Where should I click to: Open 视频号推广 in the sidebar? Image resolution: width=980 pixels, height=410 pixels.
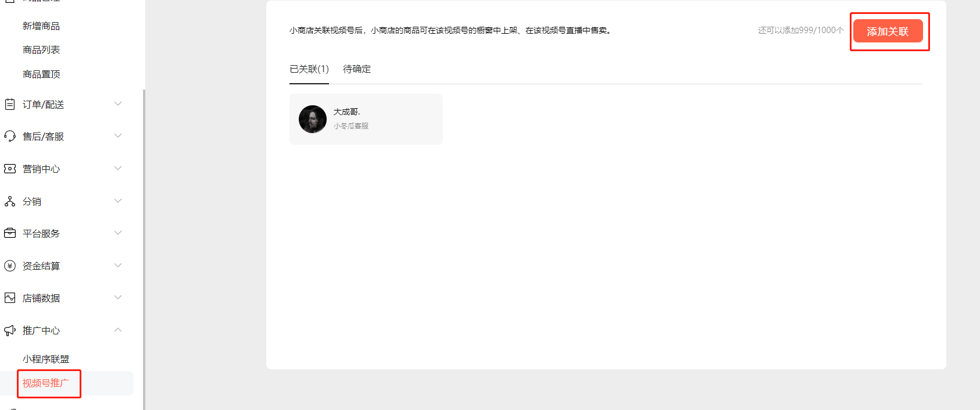pyautogui.click(x=46, y=383)
